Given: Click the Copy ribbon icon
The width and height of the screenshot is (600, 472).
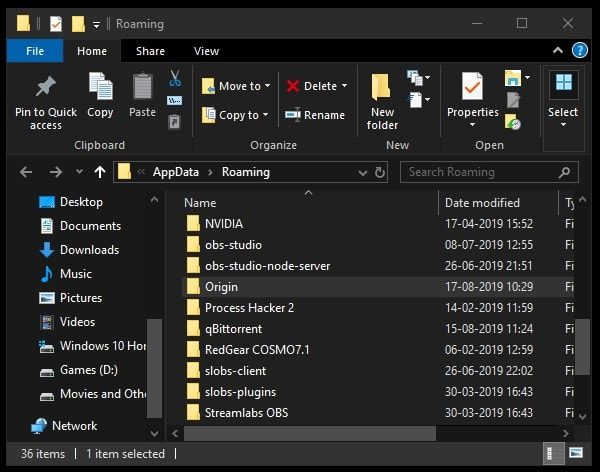Looking at the screenshot, I should 100,86.
